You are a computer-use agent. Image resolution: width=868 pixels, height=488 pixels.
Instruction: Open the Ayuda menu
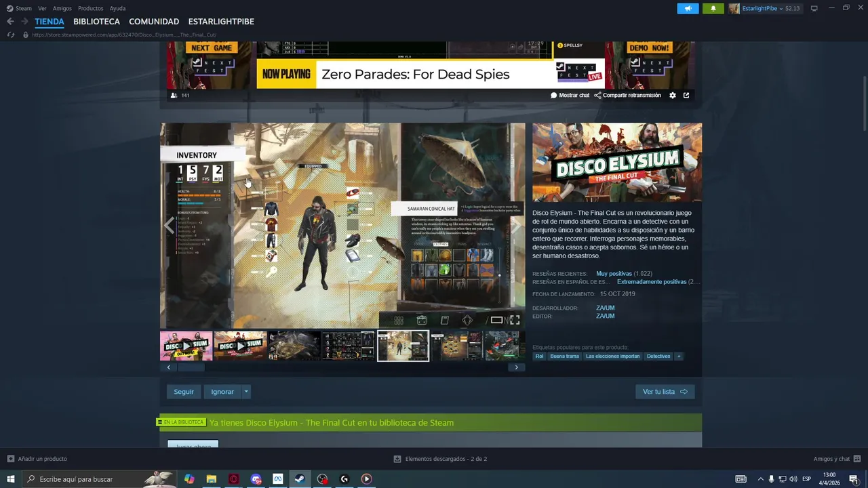pyautogui.click(x=117, y=8)
